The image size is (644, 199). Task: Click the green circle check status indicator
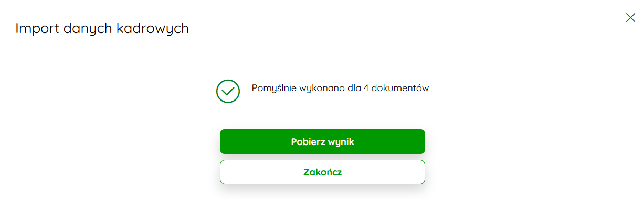pyautogui.click(x=228, y=91)
